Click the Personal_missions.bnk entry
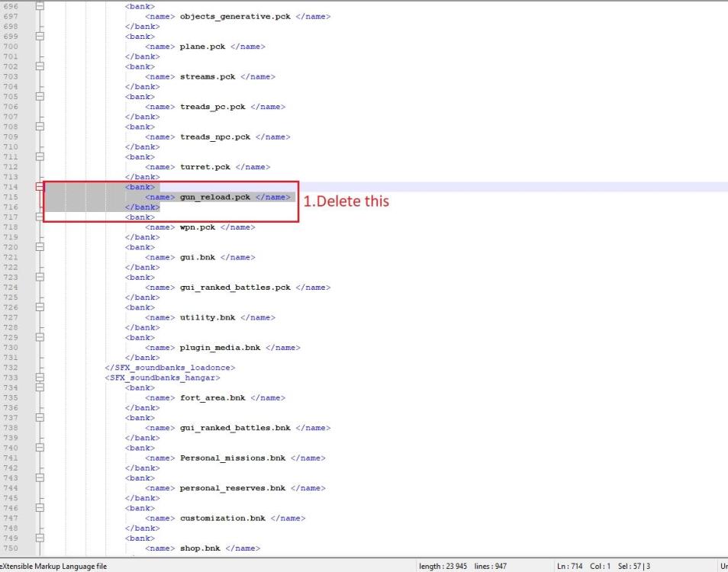This screenshot has width=728, height=572. (x=233, y=458)
